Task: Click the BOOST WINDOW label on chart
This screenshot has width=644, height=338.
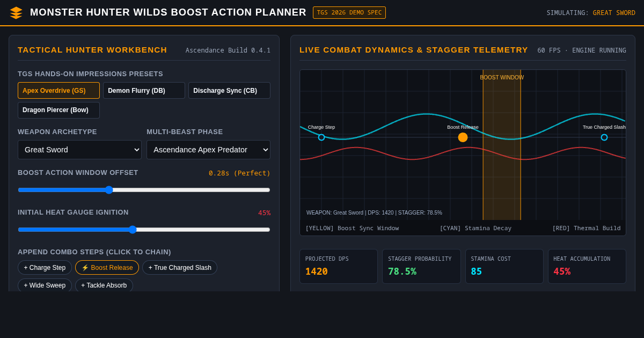Action: tap(502, 78)
